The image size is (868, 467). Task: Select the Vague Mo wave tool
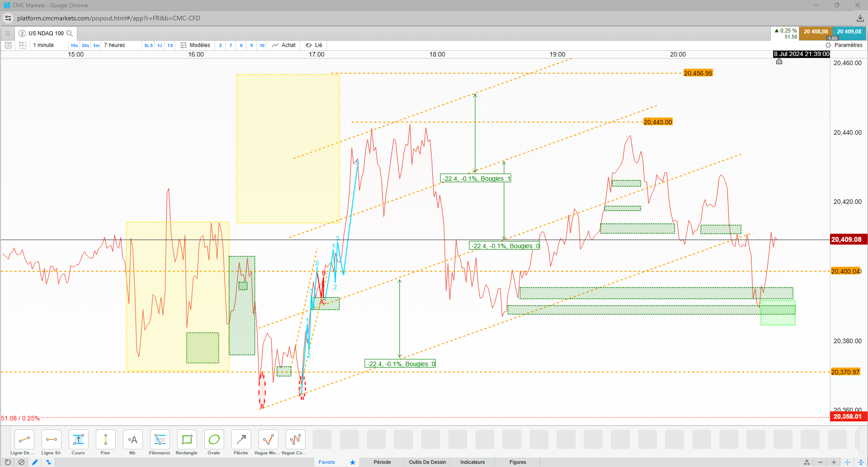(x=268, y=443)
